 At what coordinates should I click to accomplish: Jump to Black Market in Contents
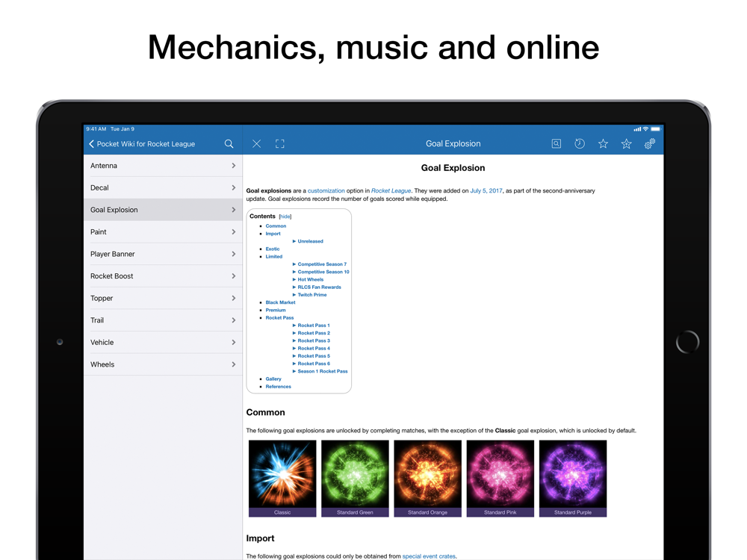coord(280,302)
